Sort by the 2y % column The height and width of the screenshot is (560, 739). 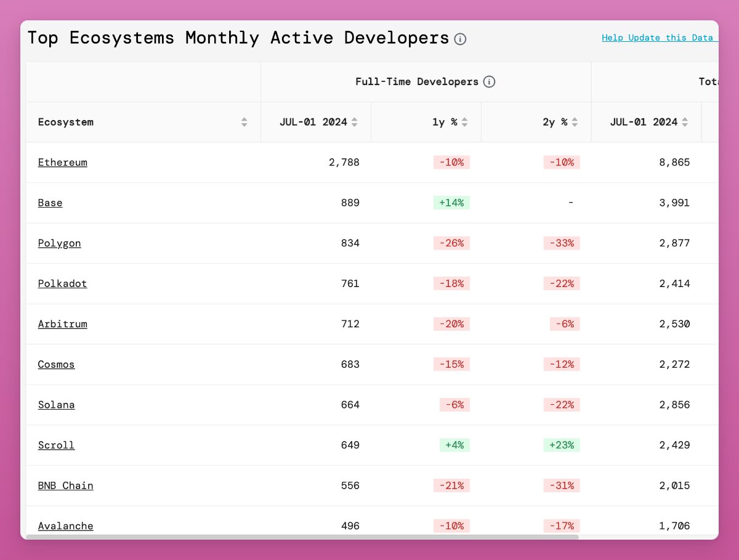[575, 122]
